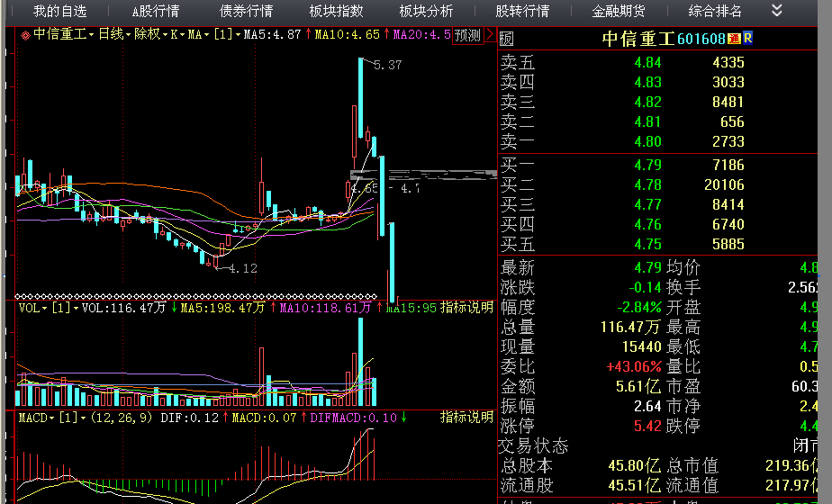The image size is (832, 504).
Task: Switch to 板块分析 tab
Action: [426, 11]
